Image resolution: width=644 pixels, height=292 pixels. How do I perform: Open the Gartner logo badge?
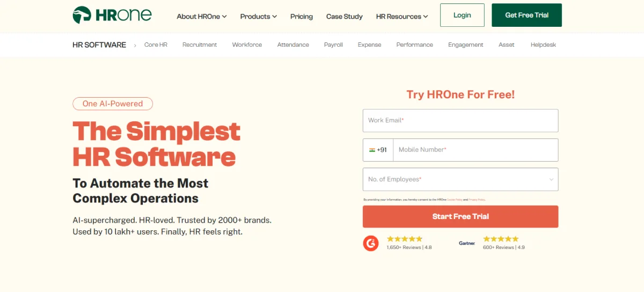tap(467, 243)
